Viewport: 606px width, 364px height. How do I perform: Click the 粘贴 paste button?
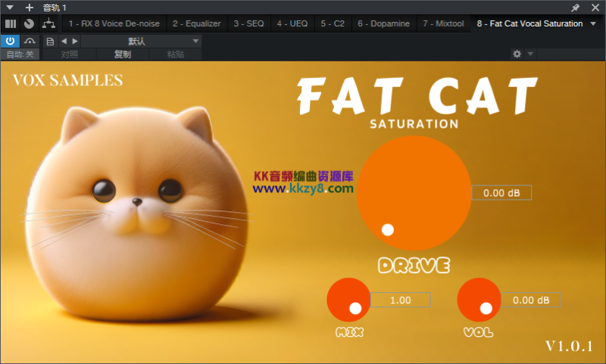point(176,54)
